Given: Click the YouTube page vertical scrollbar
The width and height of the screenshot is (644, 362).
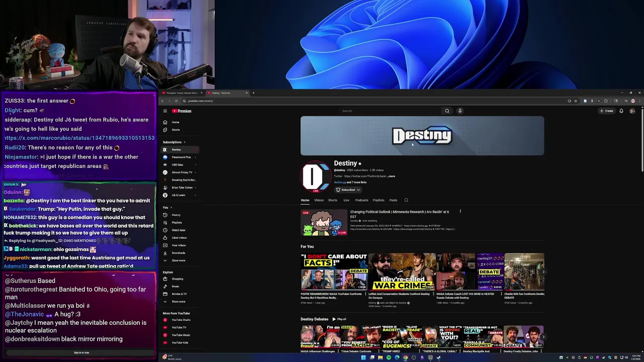Looking at the screenshot, I should [x=641, y=140].
